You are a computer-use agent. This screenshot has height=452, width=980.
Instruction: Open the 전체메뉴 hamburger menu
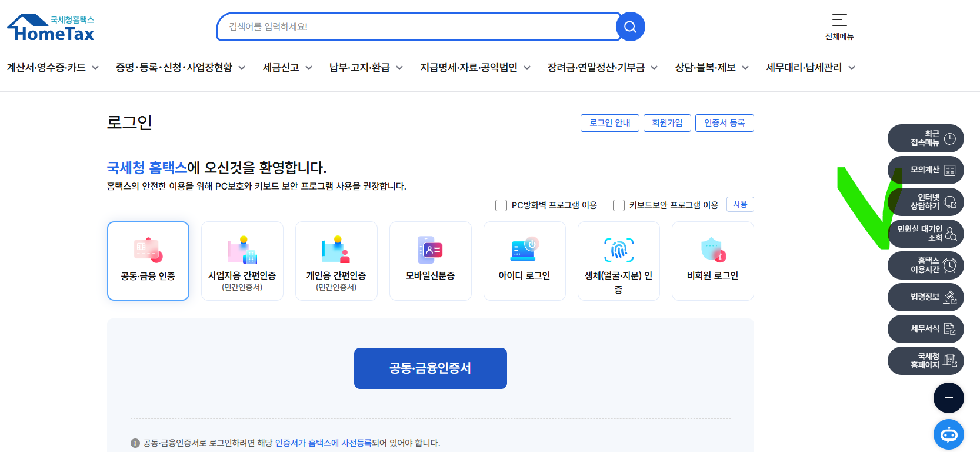[x=839, y=26]
